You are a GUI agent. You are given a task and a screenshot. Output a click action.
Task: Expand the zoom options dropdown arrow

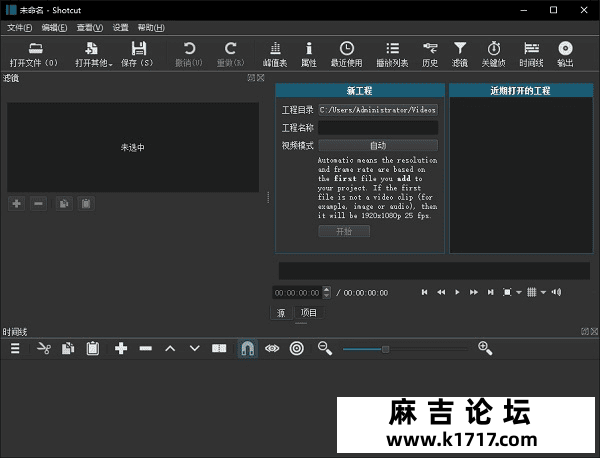click(x=519, y=293)
